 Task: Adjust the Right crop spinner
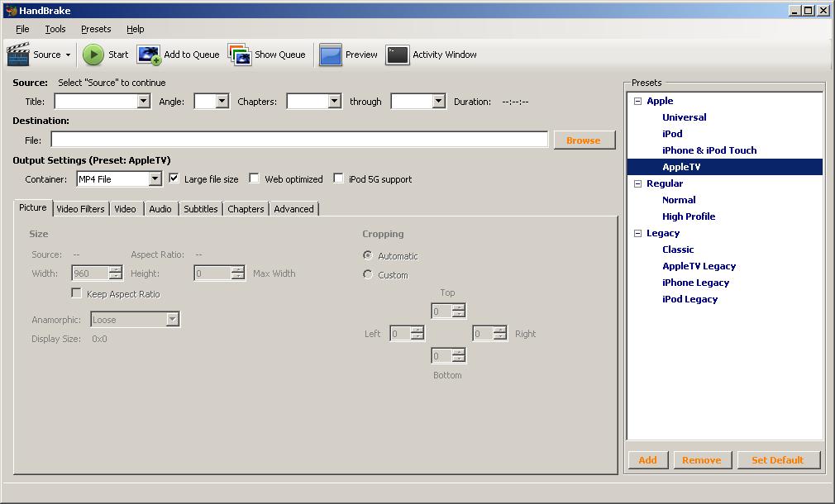[x=499, y=334]
